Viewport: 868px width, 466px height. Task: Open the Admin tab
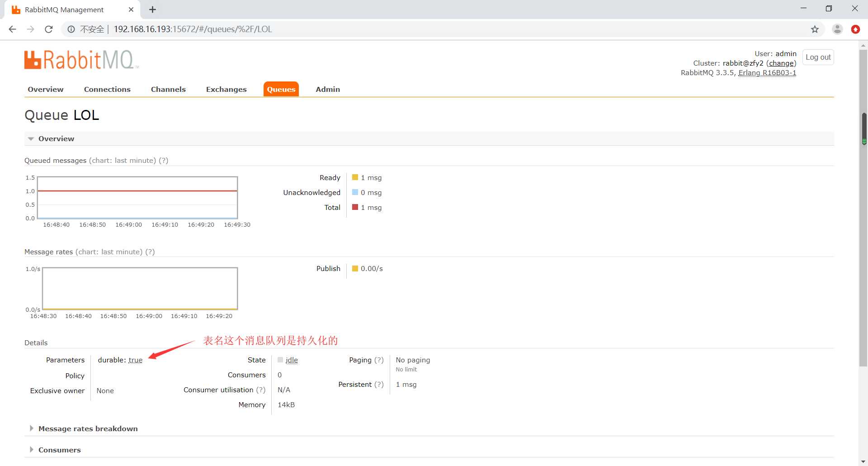click(x=328, y=89)
